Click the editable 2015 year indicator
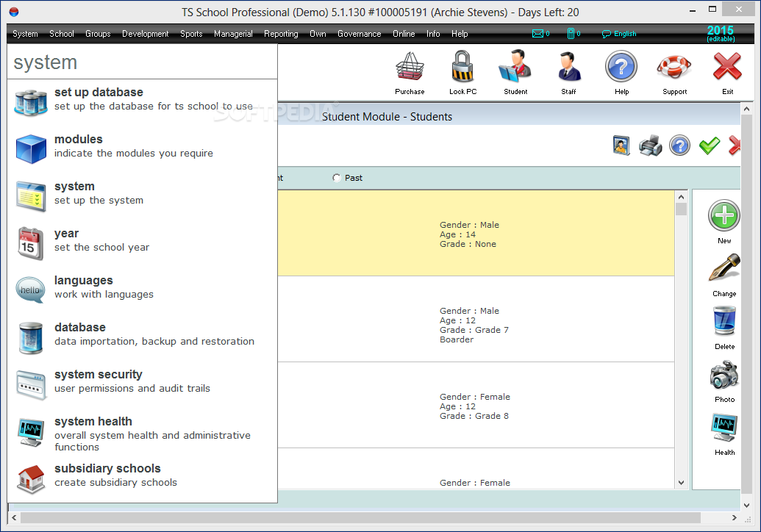This screenshot has width=761, height=532. (721, 34)
